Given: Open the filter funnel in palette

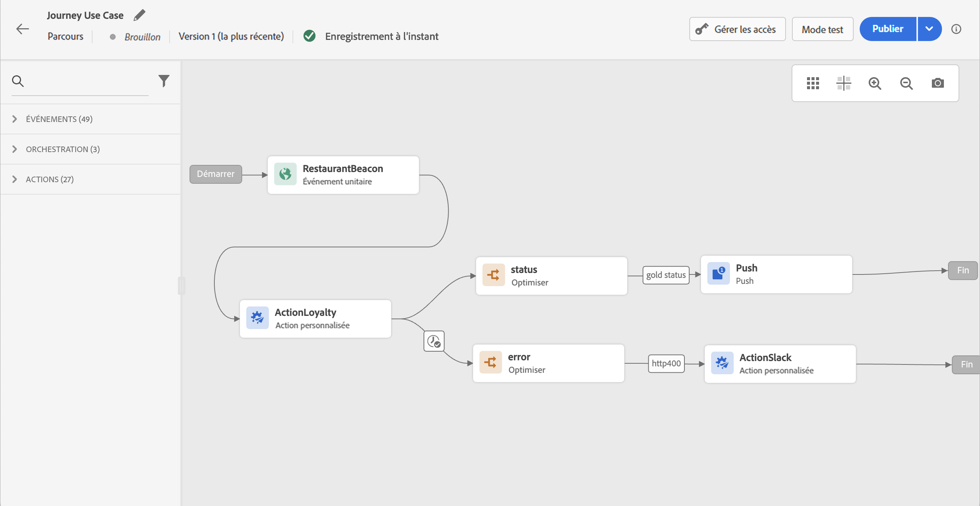Looking at the screenshot, I should [x=164, y=81].
